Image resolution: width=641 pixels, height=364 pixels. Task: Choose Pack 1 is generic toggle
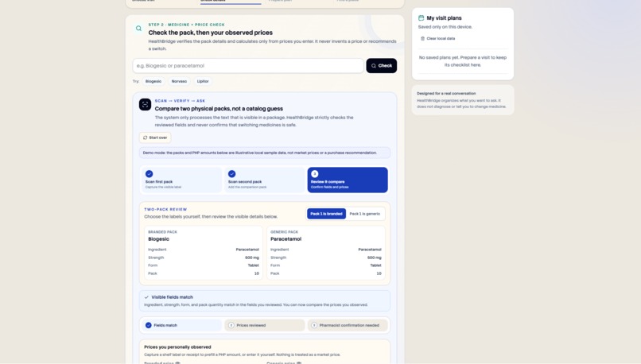click(x=365, y=214)
